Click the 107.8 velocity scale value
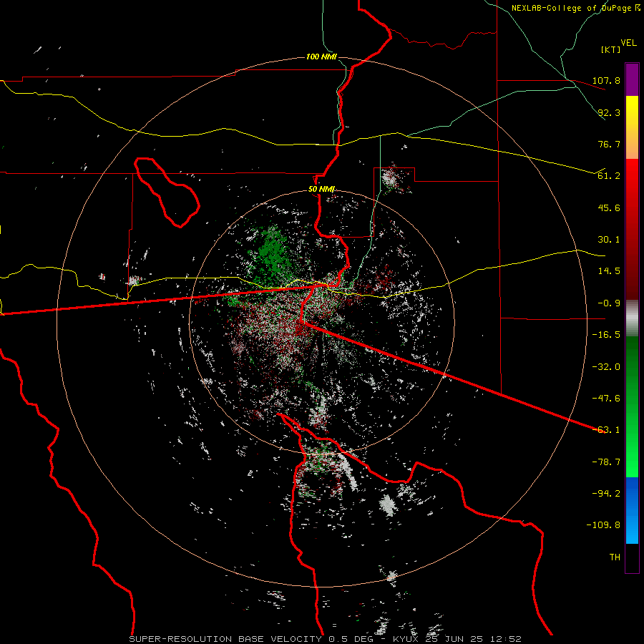 pos(606,80)
